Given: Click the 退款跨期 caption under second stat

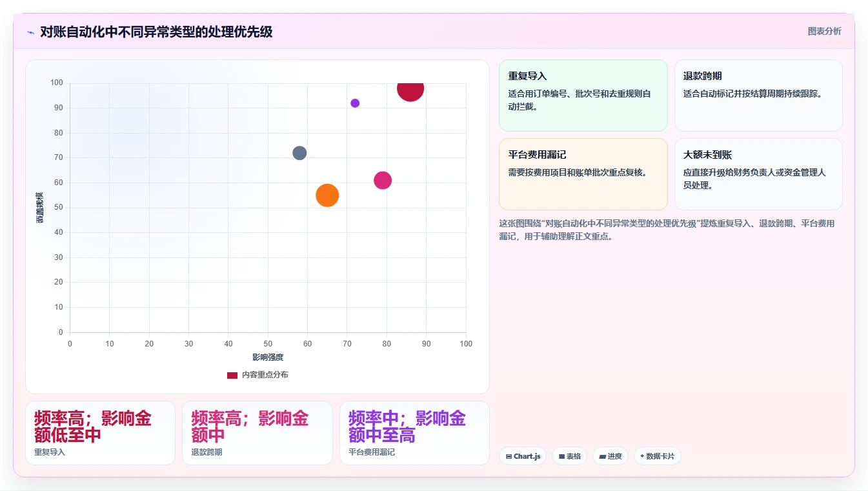Looking at the screenshot, I should (x=207, y=452).
